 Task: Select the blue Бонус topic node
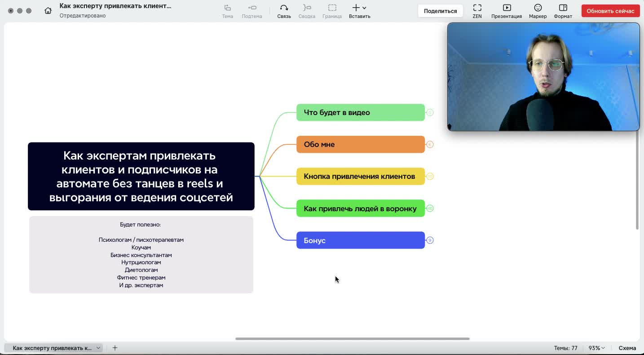pyautogui.click(x=360, y=240)
